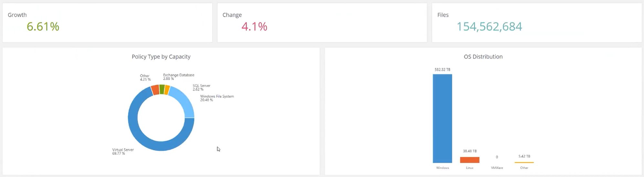Image resolution: width=644 pixels, height=177 pixels.
Task: Select the Linux axis label
Action: click(x=470, y=168)
